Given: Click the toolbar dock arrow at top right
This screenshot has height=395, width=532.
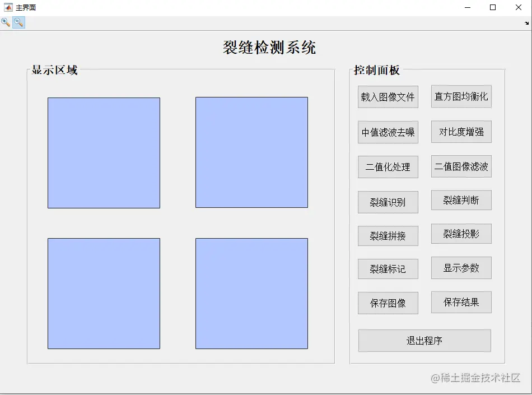Looking at the screenshot, I should [x=526, y=23].
